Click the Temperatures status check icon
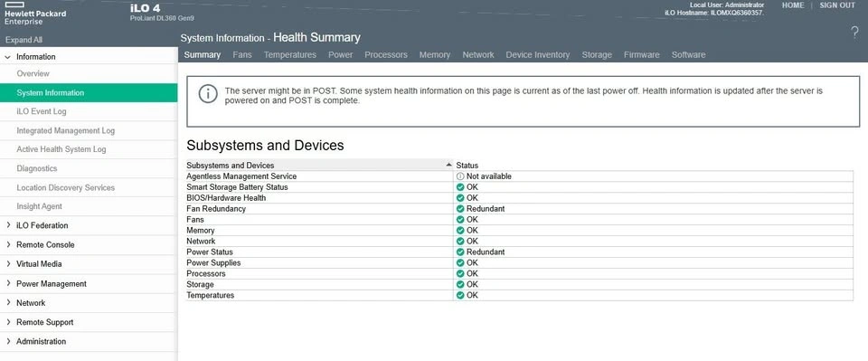 point(460,295)
